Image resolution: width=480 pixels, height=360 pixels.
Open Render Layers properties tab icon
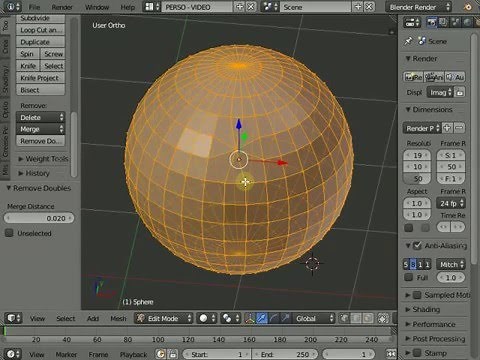443,23
